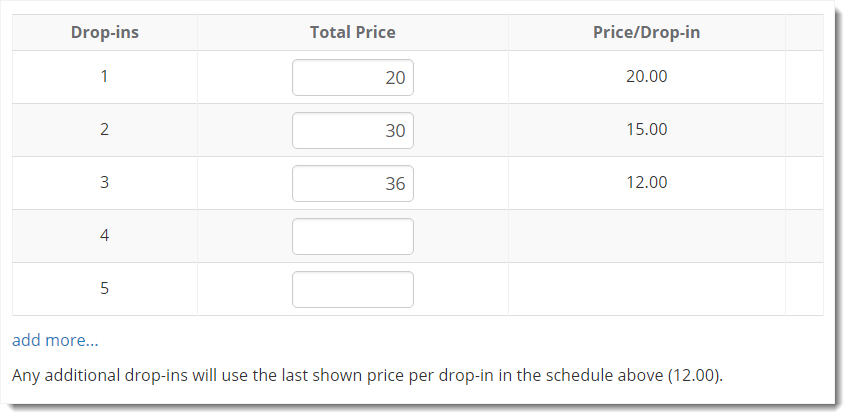Select the 12.00 price per drop-in cell
The height and width of the screenshot is (419, 850).
click(x=647, y=183)
